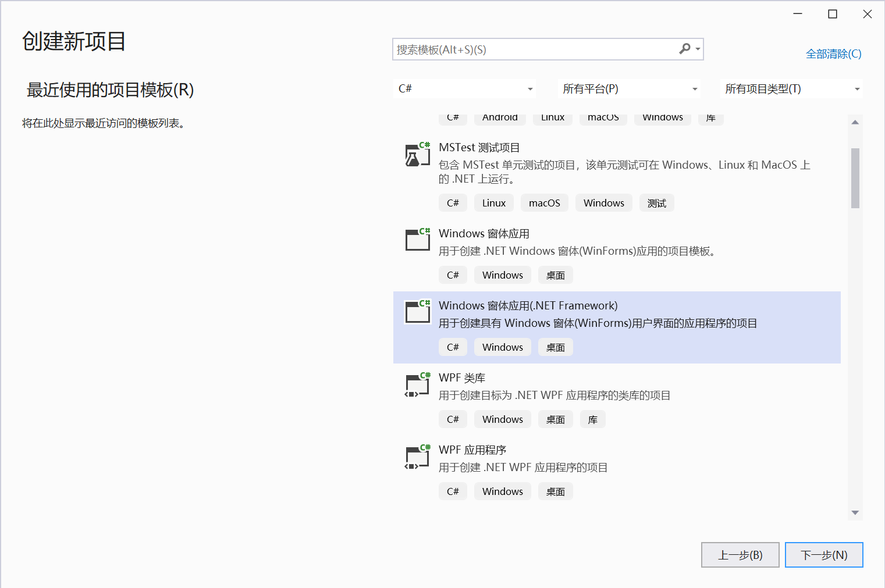Click the 桌面 tag under WPF 应用程序
Image resolution: width=885 pixels, height=588 pixels.
click(556, 491)
